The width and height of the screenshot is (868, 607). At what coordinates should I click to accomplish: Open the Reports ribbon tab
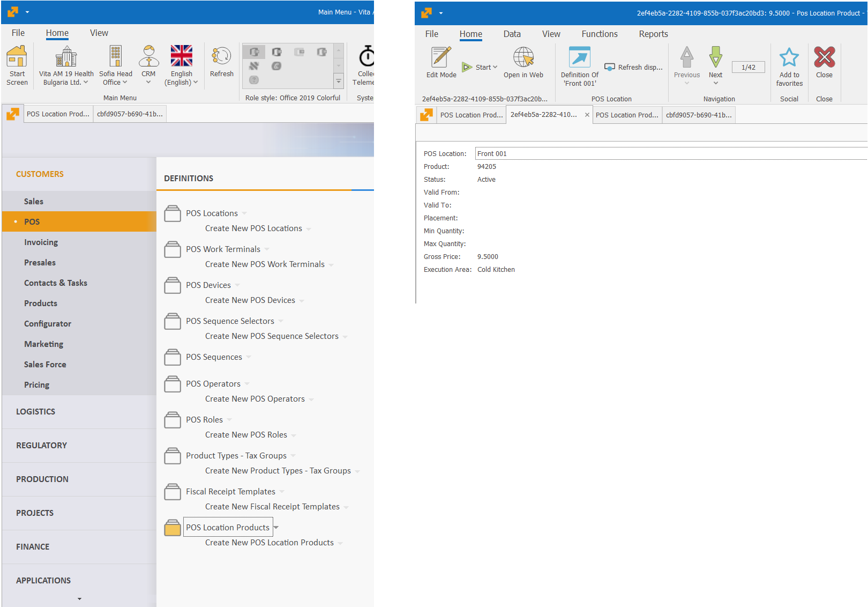pyautogui.click(x=653, y=34)
